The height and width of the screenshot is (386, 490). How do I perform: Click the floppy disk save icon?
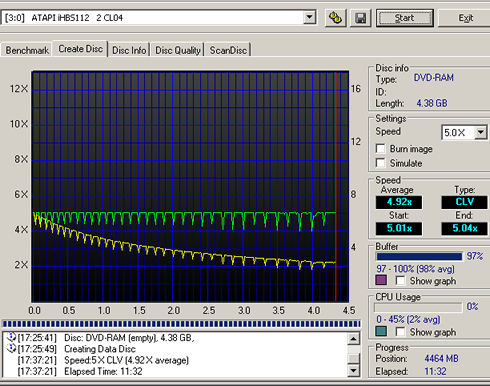coord(361,18)
